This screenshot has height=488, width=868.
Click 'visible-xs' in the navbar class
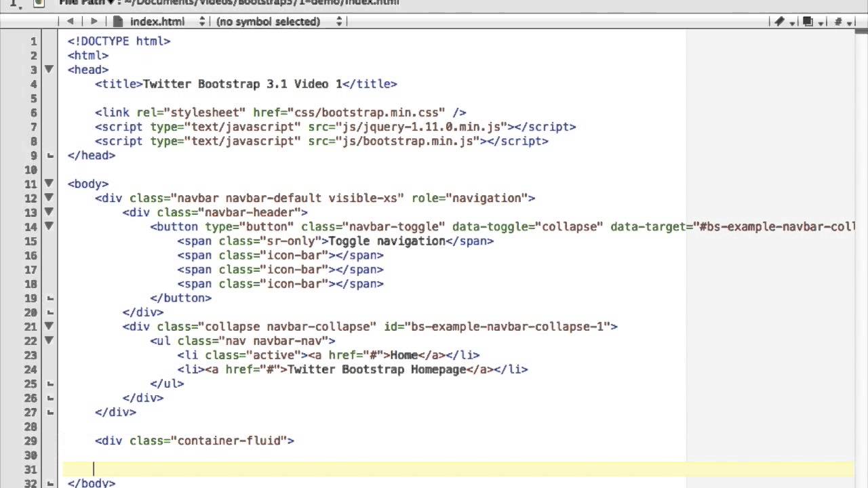[x=363, y=198]
